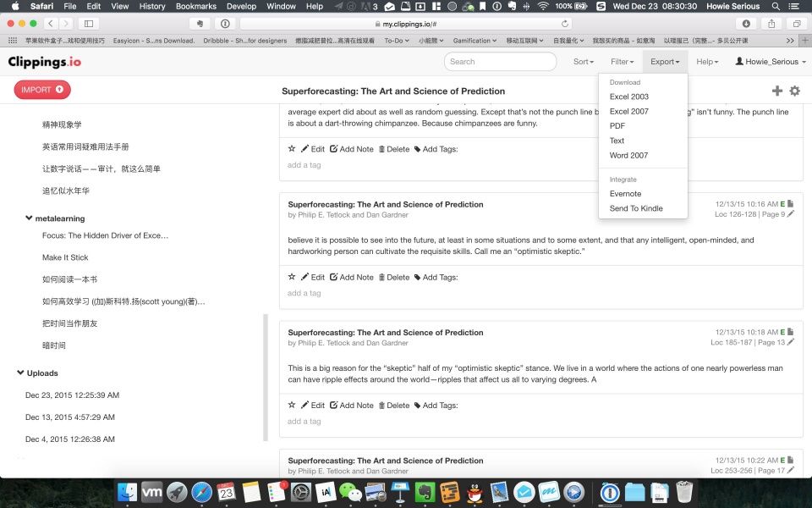Screen dimensions: 812x508
Task: Click the sidebar vertical scrollbar
Action: [x=266, y=378]
